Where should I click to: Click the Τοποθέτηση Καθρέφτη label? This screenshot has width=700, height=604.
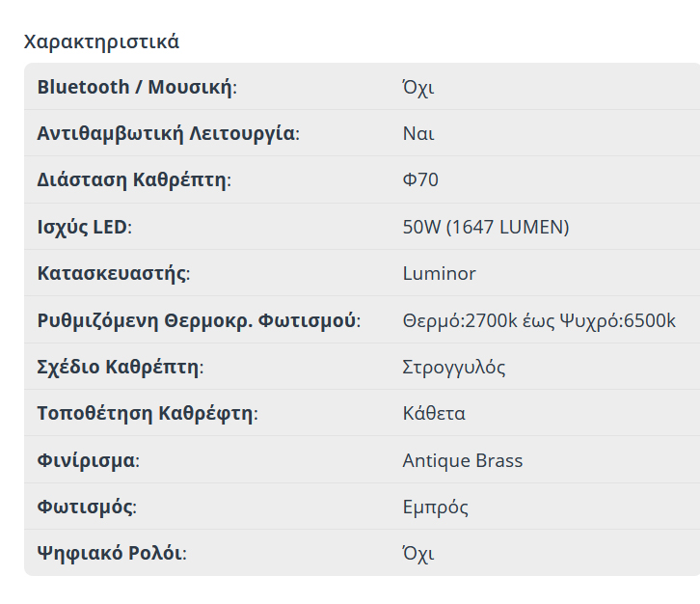point(147,413)
